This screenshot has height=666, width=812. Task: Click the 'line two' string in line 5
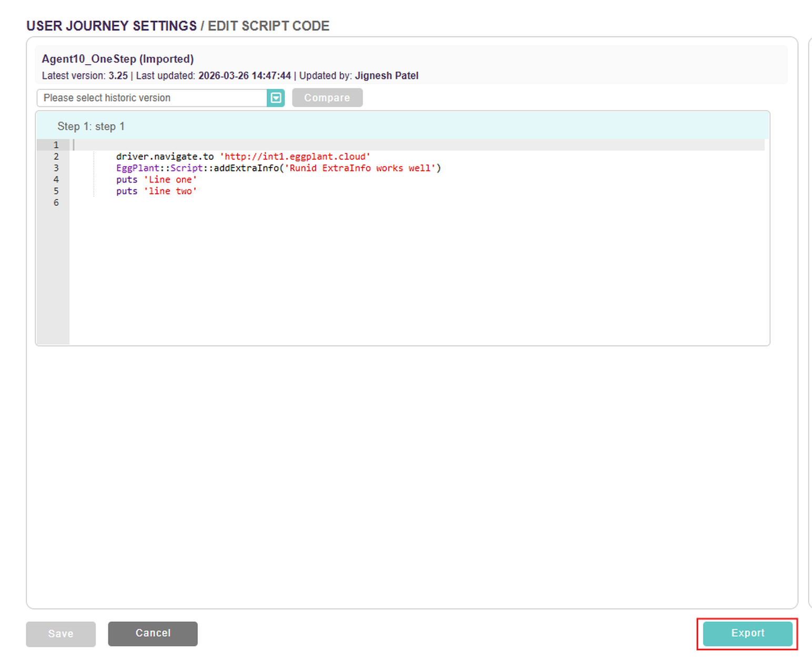click(x=170, y=191)
